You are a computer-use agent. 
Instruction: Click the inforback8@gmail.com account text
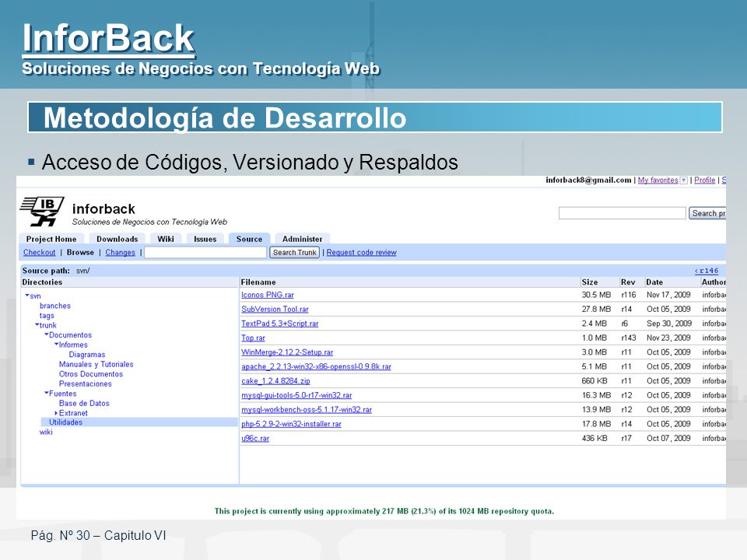pos(588,180)
